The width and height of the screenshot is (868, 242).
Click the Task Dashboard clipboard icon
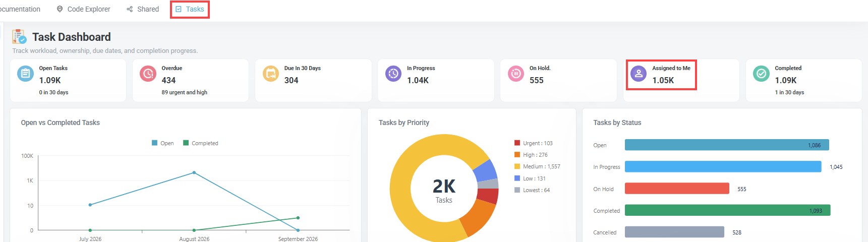[x=19, y=37]
